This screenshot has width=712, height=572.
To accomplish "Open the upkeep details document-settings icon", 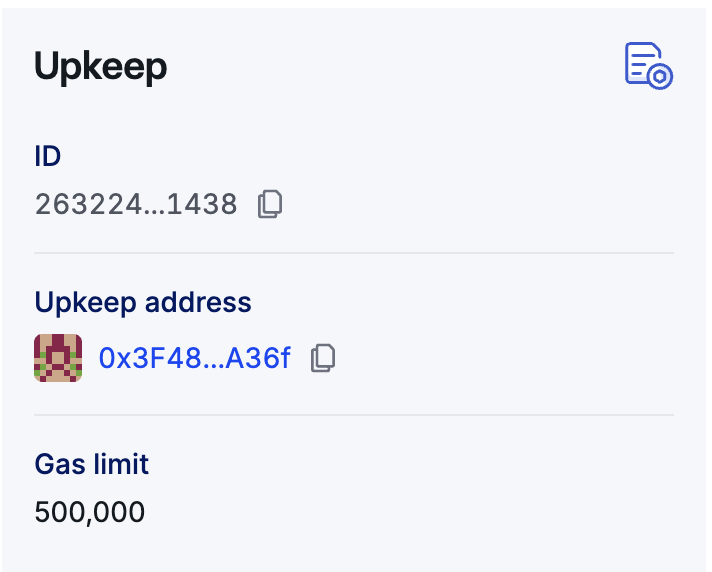I will coord(647,65).
